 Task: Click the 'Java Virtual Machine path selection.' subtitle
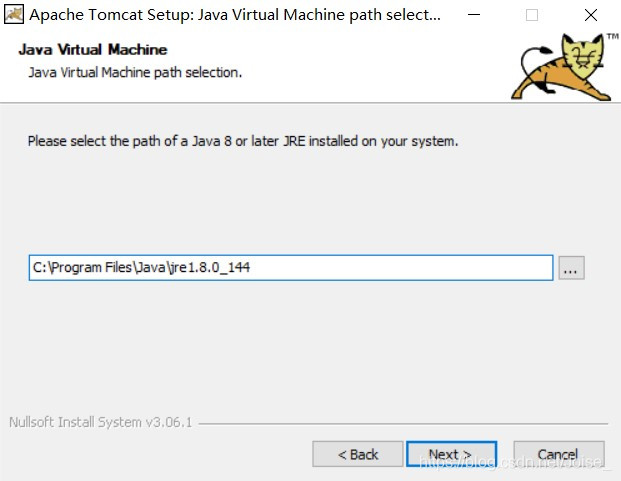coord(135,72)
